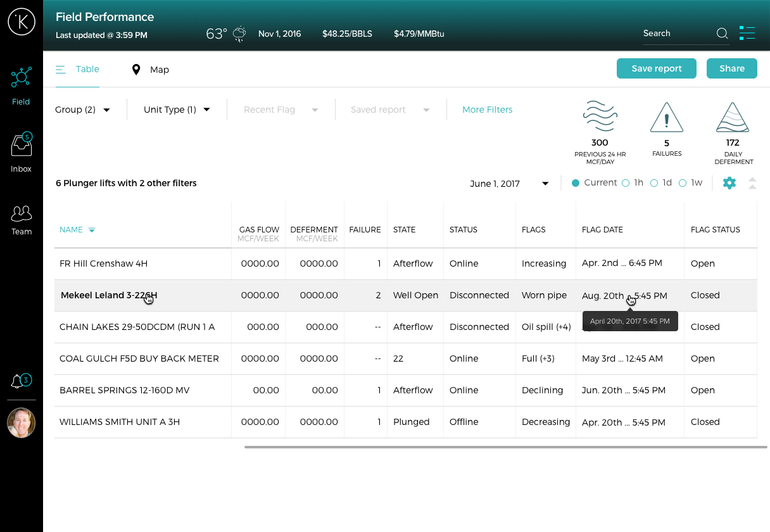Click the K logo in the sidebar

click(21, 22)
